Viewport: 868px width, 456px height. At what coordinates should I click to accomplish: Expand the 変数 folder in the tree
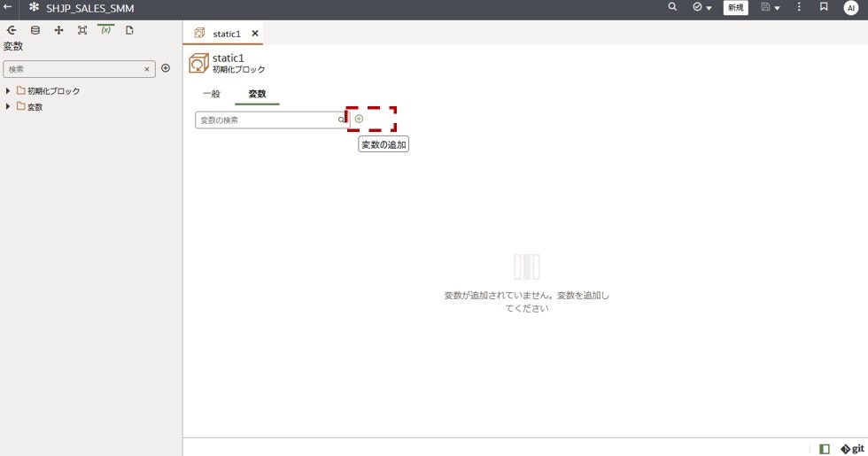(8, 106)
